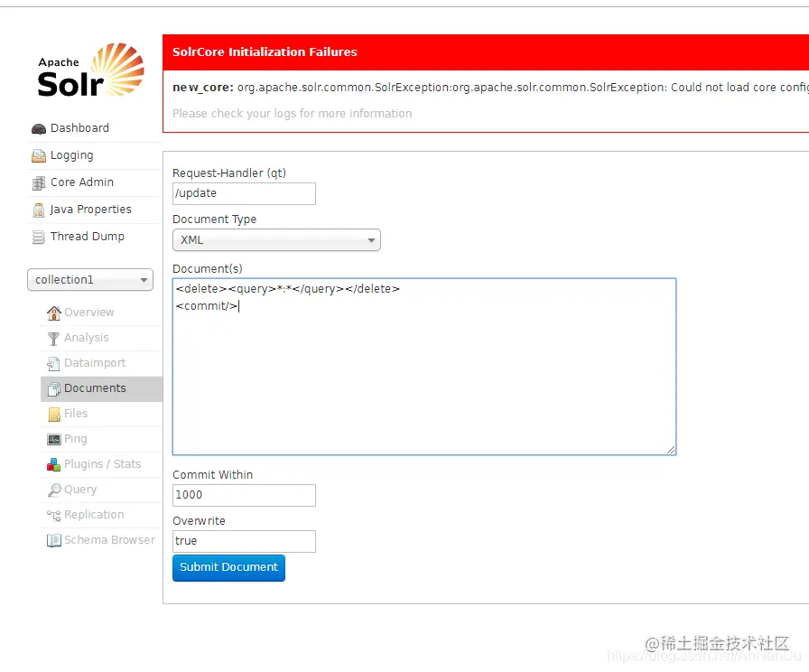Click the Replication nodes icon
The width and height of the screenshot is (809, 672).
[x=53, y=515]
